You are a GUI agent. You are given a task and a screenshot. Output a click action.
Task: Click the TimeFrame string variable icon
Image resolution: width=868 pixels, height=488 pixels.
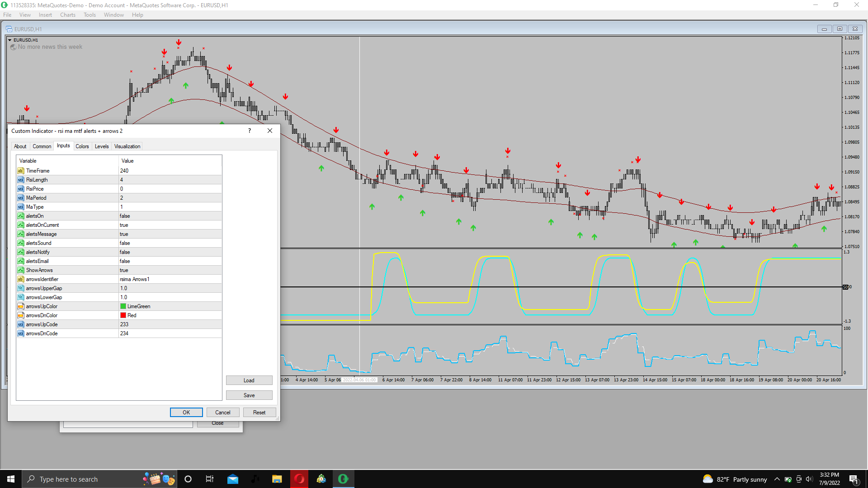pos(20,171)
